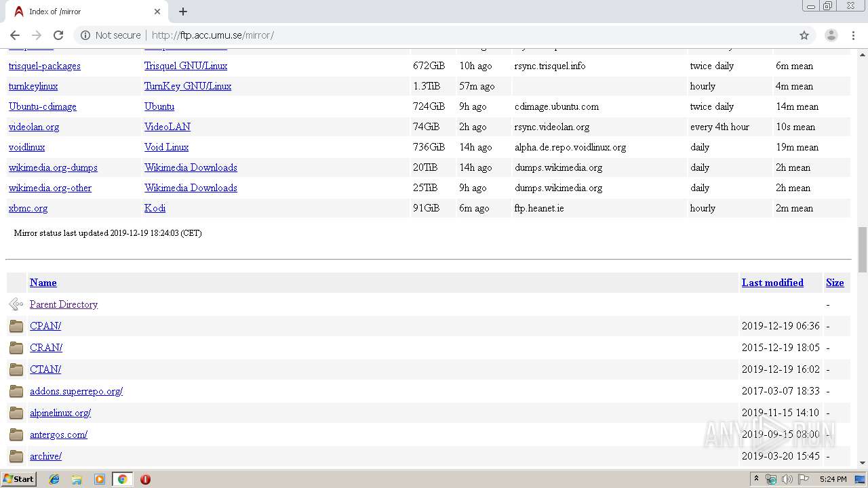
Task: Click the folder icon next to CTAN/
Action: (x=16, y=369)
